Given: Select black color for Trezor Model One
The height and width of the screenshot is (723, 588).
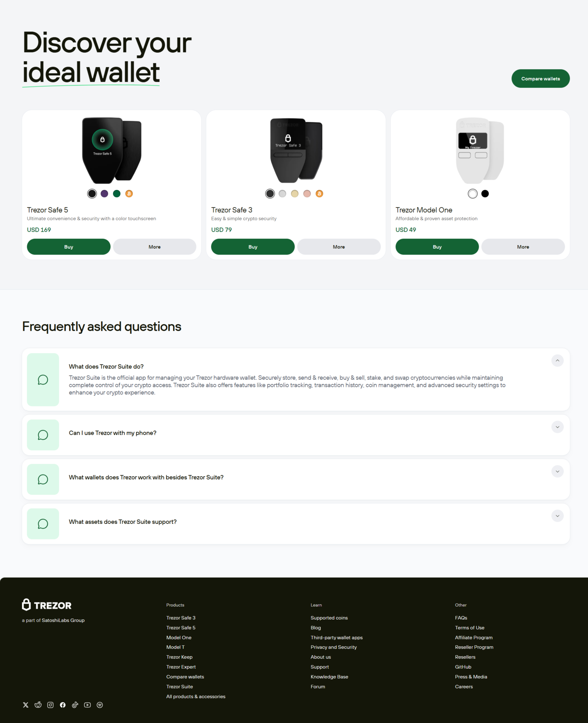Looking at the screenshot, I should pos(485,193).
